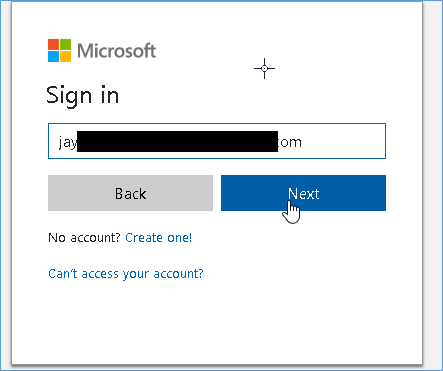Screen dimensions: 443x371
Task: Click blank space right of email text
Action: (343, 141)
